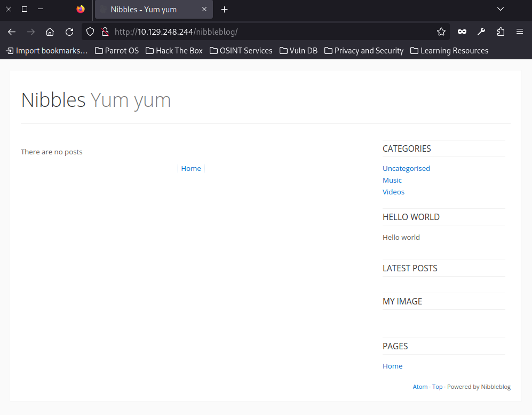Open the extensions puzzle icon

pyautogui.click(x=501, y=32)
